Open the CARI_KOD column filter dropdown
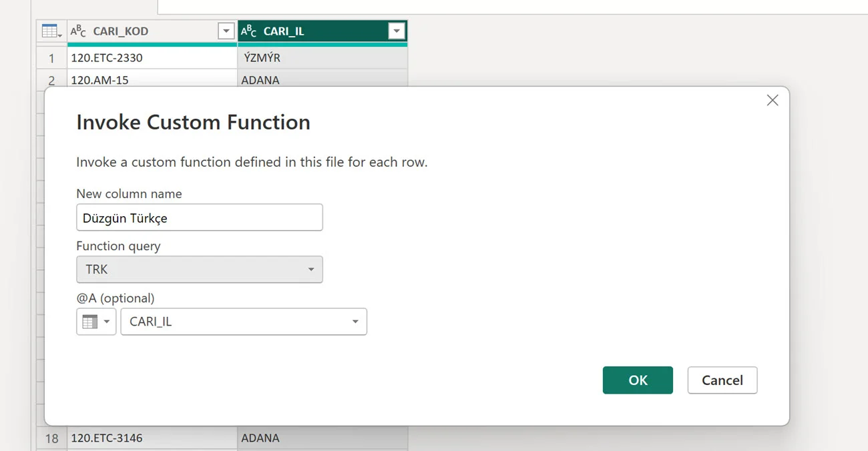The width and height of the screenshot is (868, 451). click(226, 31)
